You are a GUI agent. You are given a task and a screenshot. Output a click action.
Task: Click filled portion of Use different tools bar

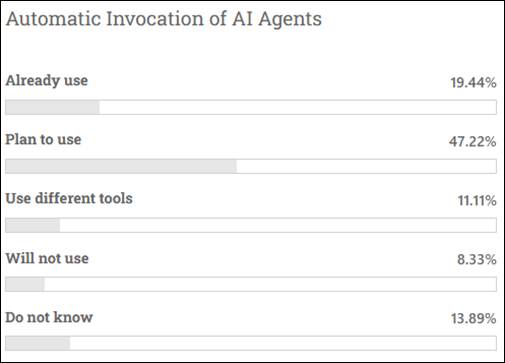[x=33, y=225]
